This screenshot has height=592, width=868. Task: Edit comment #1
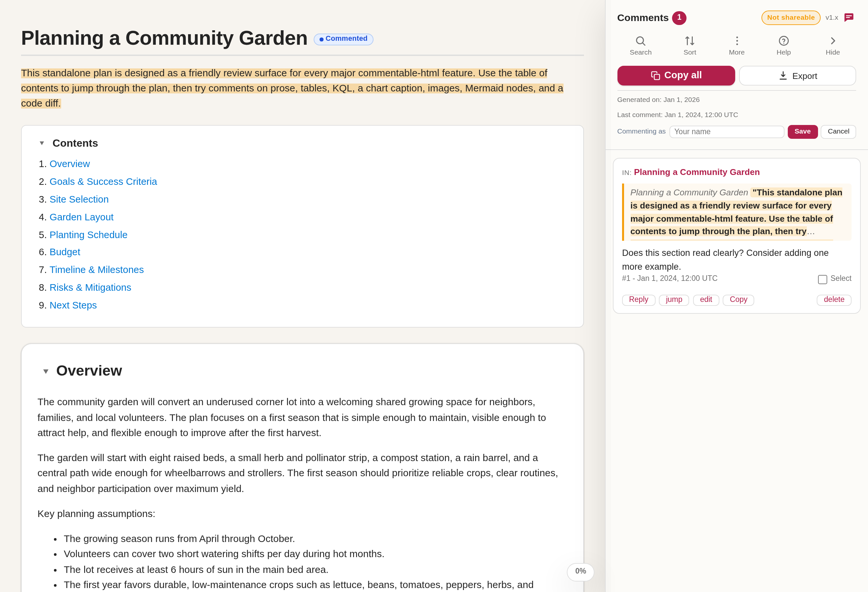[x=706, y=300]
